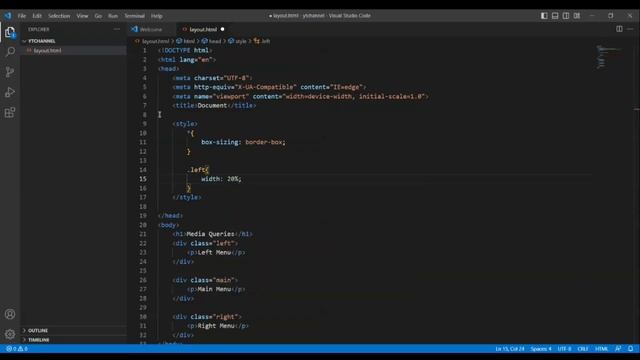Screen dimensions: 640x360
Task: Open the Help menu
Action: pyautogui.click(x=157, y=16)
